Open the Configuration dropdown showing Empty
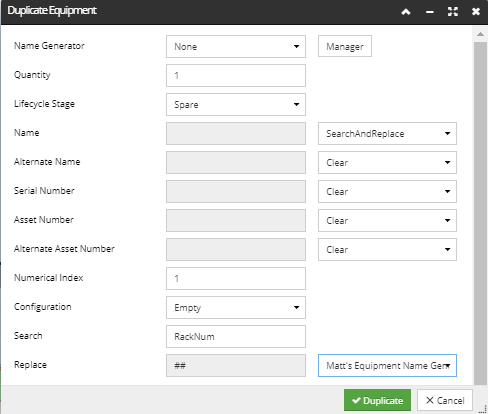Image resolution: width=488 pixels, height=414 pixels. point(236,308)
